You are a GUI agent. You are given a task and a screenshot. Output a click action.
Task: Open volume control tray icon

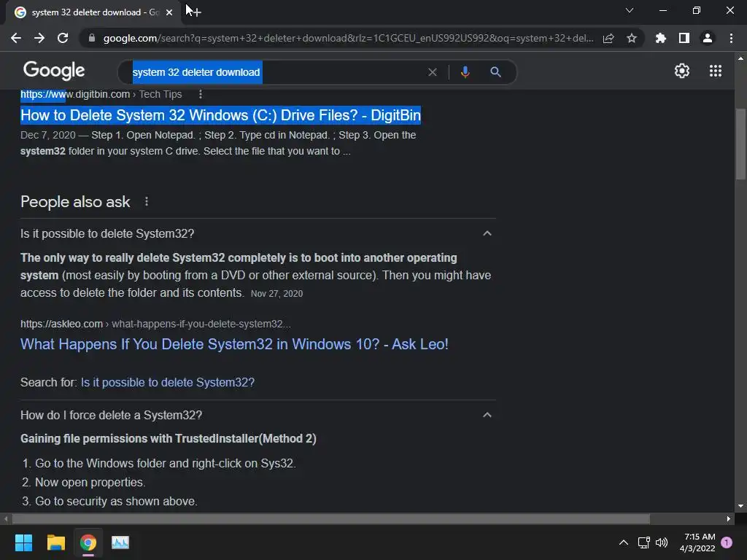(x=661, y=542)
